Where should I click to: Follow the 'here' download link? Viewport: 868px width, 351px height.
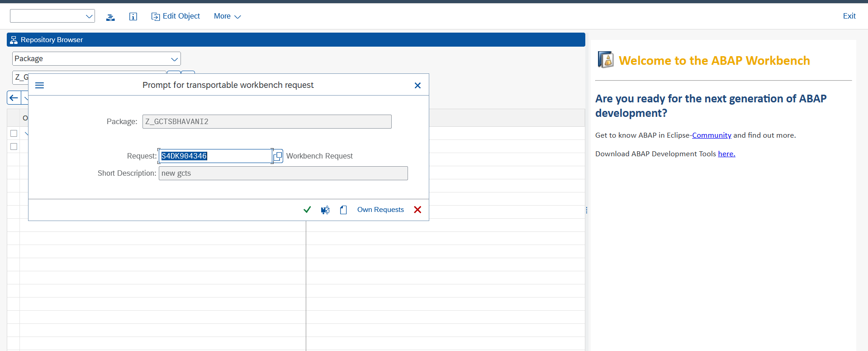(x=726, y=154)
